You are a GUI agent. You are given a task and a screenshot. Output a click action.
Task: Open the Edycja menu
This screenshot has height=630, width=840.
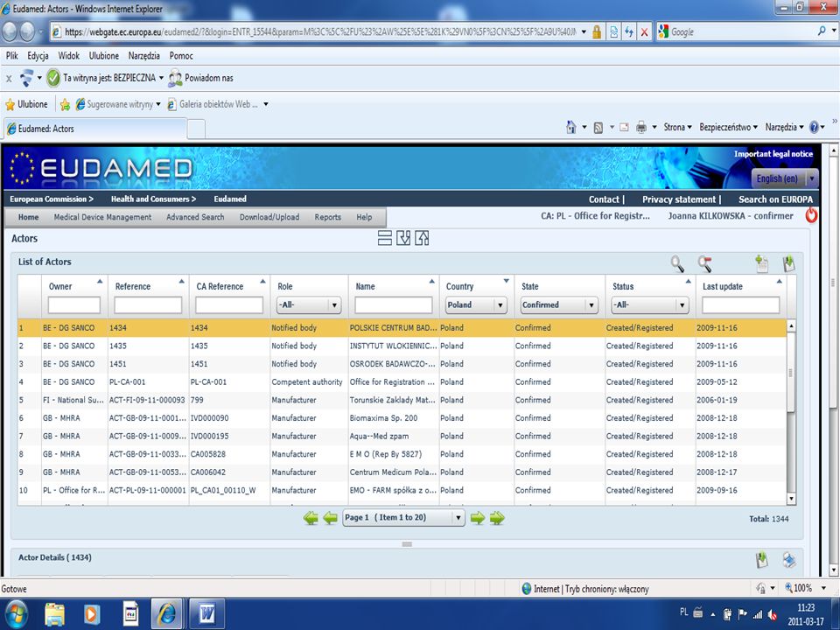point(38,56)
